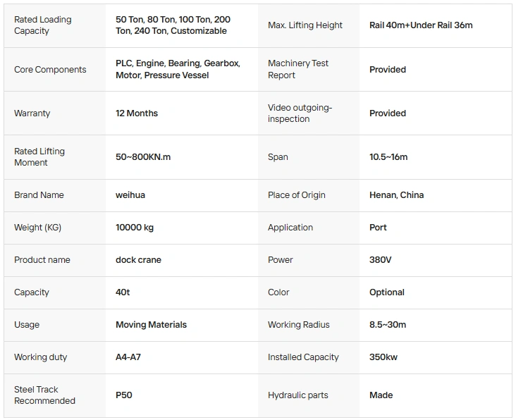Screen dimensions: 516x420
Task: Select the '12 Months' warranty value
Action: (137, 113)
